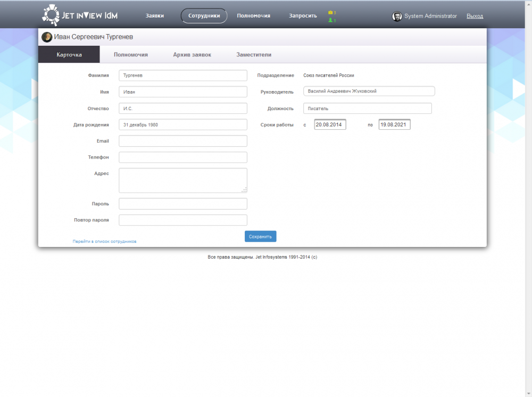The width and height of the screenshot is (532, 397).
Task: Click the Союз писателей России text
Action: tap(328, 76)
